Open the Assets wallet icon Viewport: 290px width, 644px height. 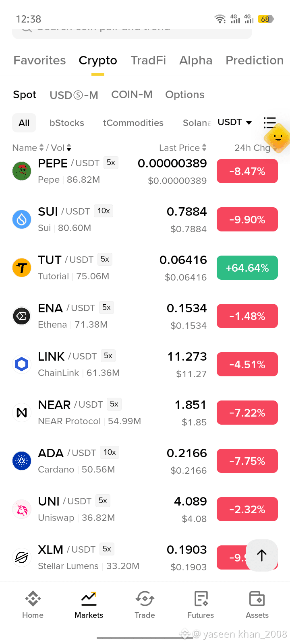[x=257, y=599]
